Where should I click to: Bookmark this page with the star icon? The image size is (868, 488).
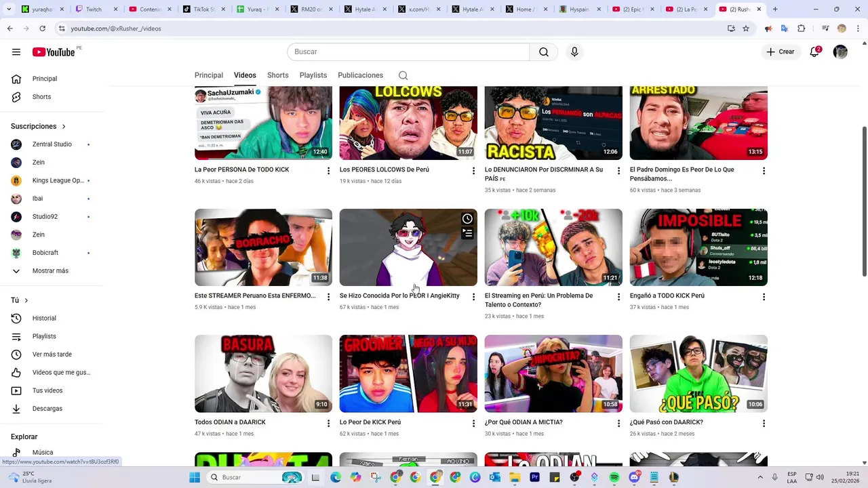tap(746, 28)
